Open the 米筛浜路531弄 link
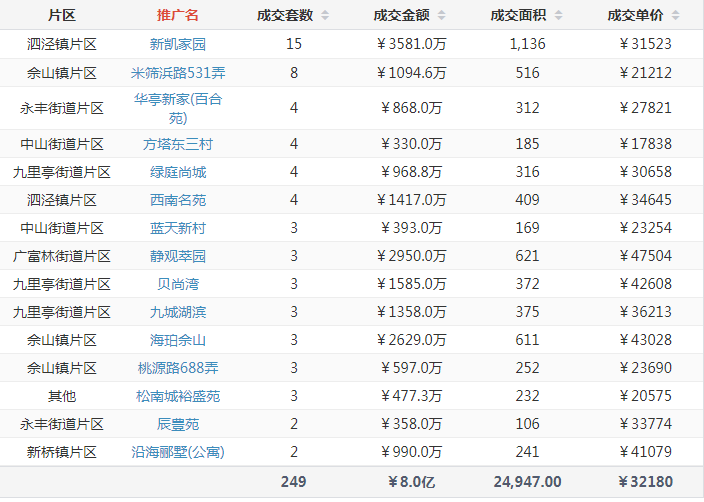Image resolution: width=704 pixels, height=502 pixels. coord(178,73)
